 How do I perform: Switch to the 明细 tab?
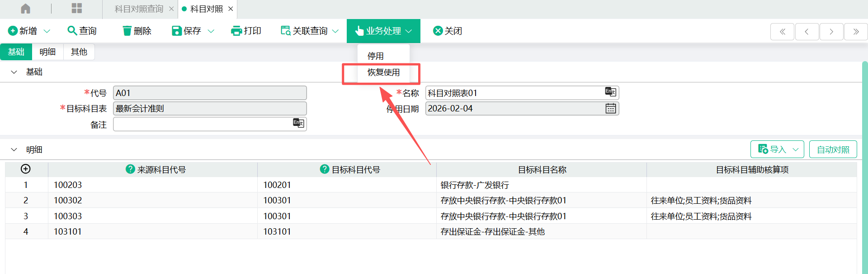[x=47, y=52]
